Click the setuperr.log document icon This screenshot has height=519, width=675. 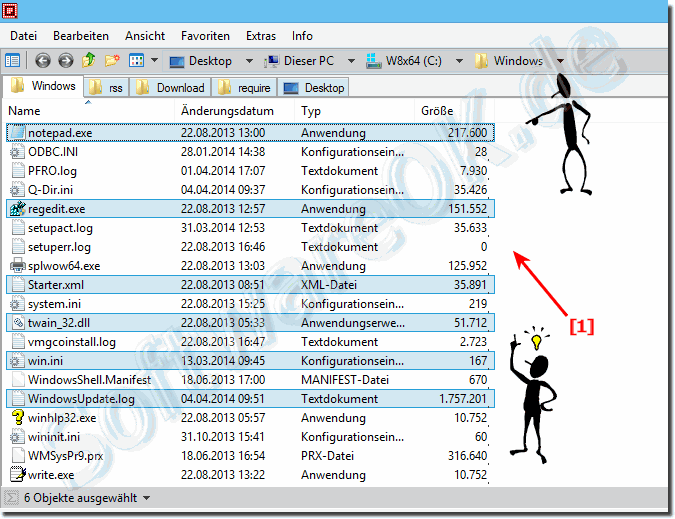click(18, 247)
